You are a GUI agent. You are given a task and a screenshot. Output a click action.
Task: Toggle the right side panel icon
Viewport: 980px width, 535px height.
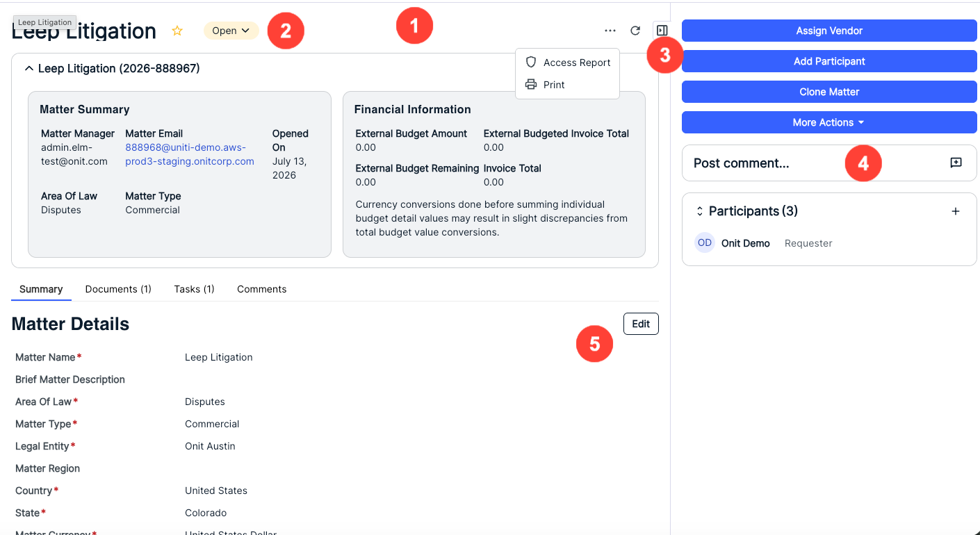[662, 31]
